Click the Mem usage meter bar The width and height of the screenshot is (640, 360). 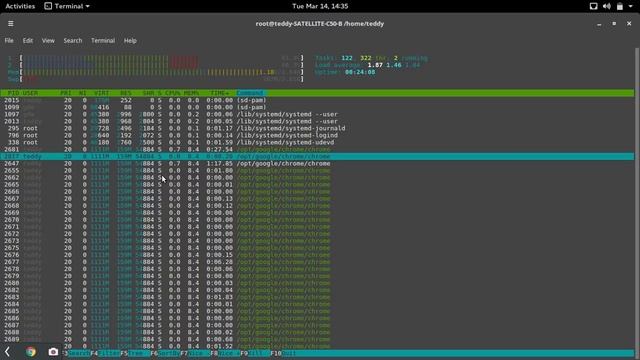(x=162, y=72)
